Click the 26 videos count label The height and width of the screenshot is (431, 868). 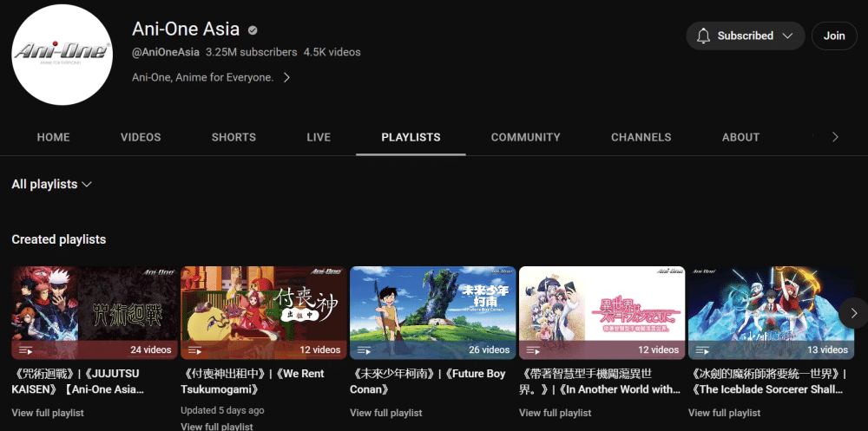coord(490,349)
